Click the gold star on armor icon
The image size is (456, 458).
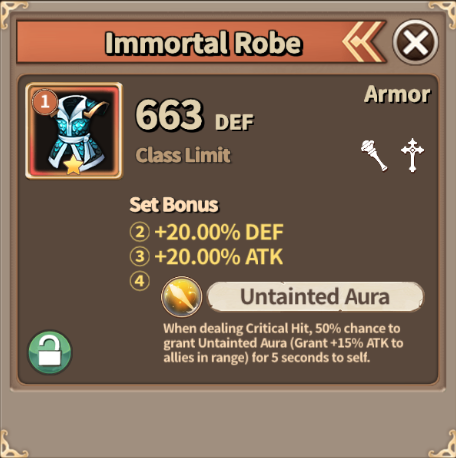(x=73, y=165)
